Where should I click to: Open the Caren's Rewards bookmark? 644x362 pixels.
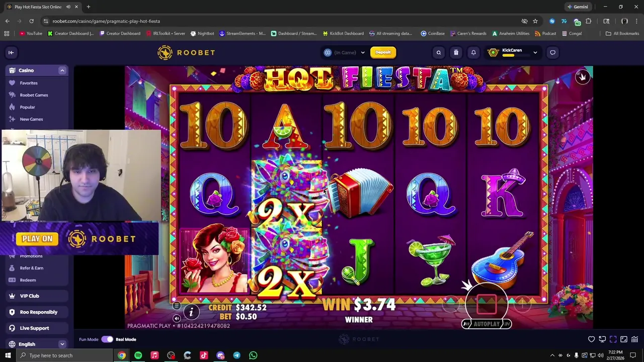(x=468, y=34)
